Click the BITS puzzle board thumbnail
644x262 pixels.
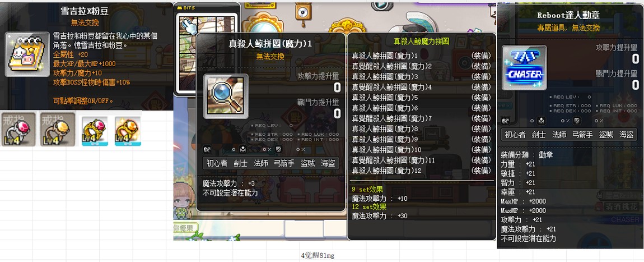pyautogui.click(x=207, y=53)
